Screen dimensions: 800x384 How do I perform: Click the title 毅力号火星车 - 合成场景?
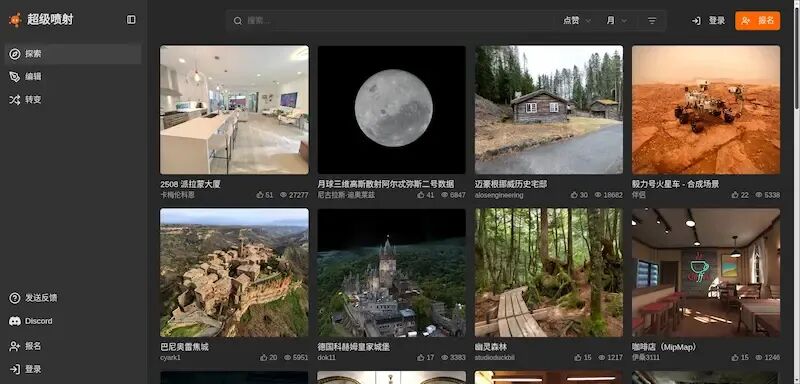pos(676,184)
